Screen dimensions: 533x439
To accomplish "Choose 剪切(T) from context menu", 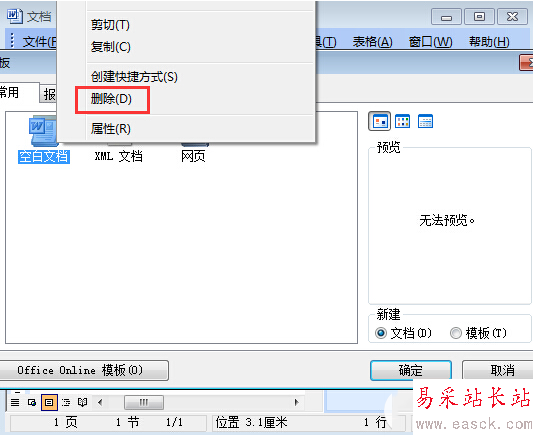I will [185, 25].
